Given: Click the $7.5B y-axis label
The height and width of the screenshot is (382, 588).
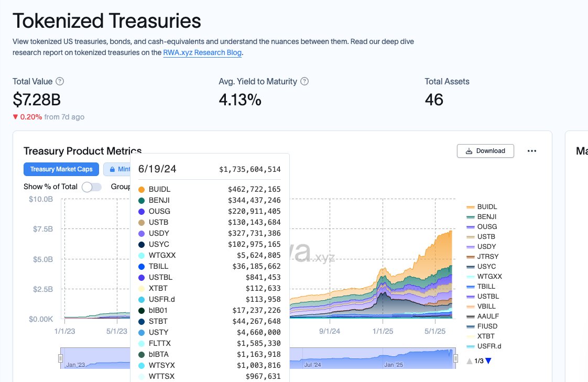Looking at the screenshot, I should click(x=43, y=229).
